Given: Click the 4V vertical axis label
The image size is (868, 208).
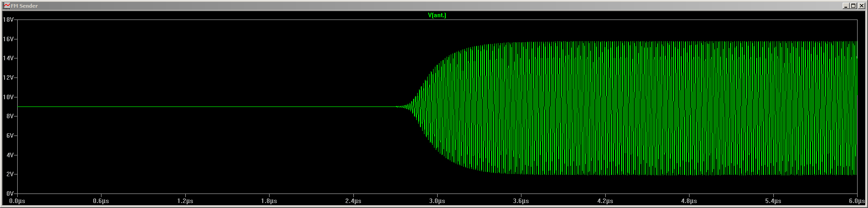Looking at the screenshot, I should click(10, 155).
